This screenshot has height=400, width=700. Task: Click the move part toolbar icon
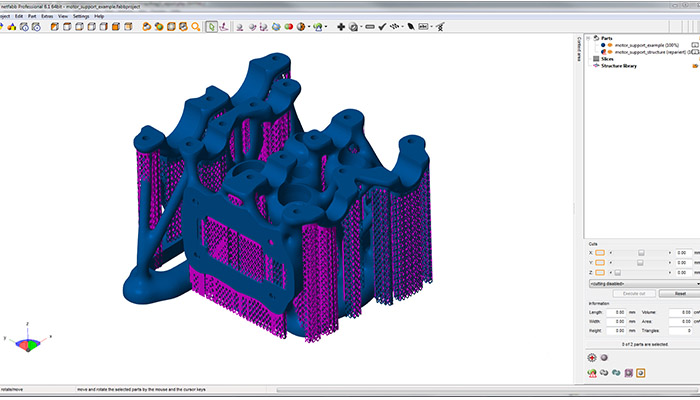[x=240, y=27]
